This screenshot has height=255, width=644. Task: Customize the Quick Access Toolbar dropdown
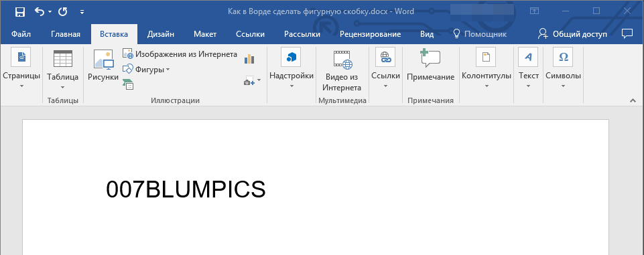pyautogui.click(x=82, y=12)
